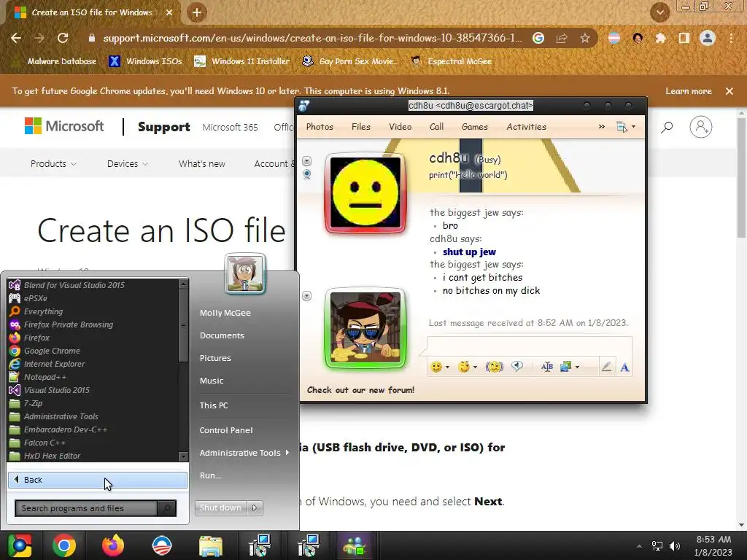747x560 pixels.
Task: Open the font style A button in chat
Action: point(624,367)
